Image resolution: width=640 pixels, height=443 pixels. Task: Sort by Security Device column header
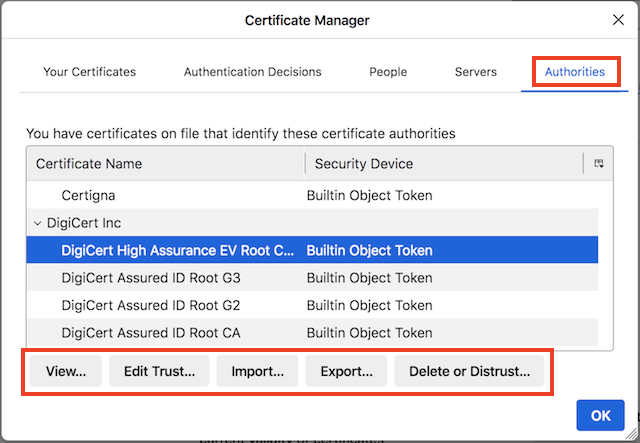pos(444,164)
